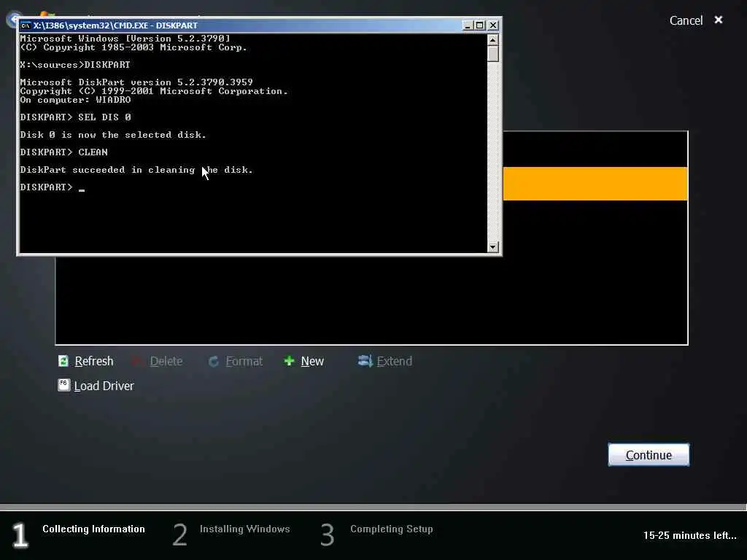The width and height of the screenshot is (747, 560).
Task: Open the Load Driver option
Action: coord(104,386)
